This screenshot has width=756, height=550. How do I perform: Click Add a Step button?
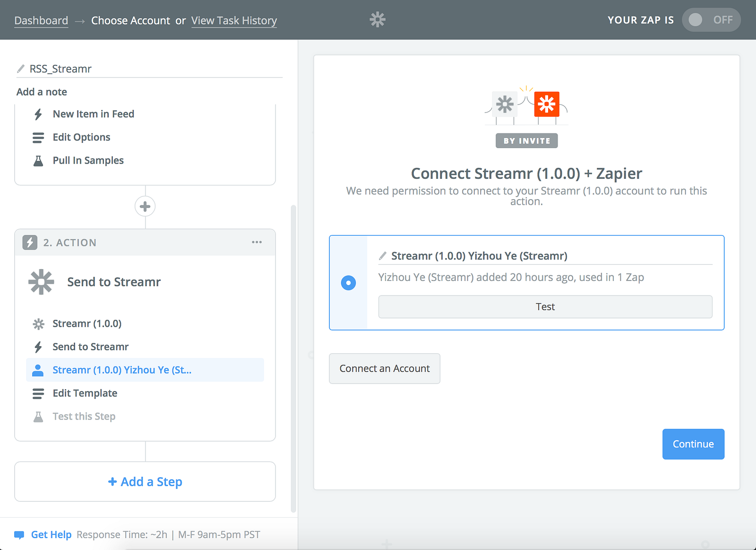(x=145, y=481)
